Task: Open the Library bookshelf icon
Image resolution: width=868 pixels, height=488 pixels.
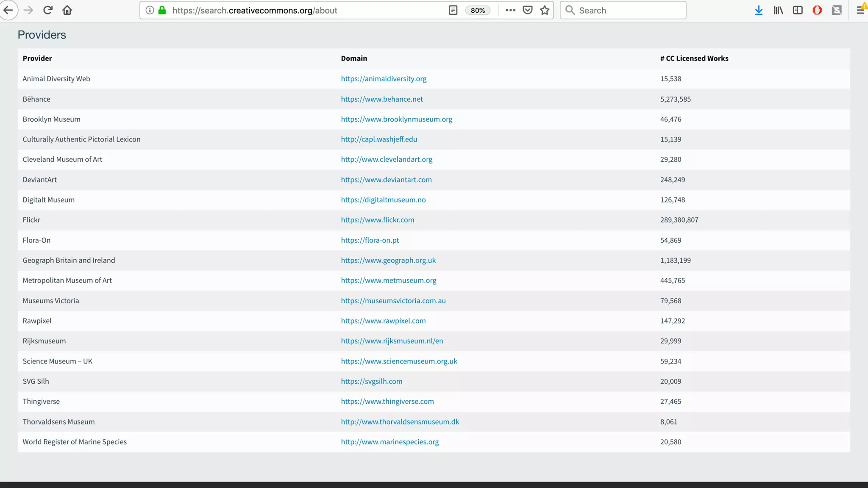Action: (778, 10)
